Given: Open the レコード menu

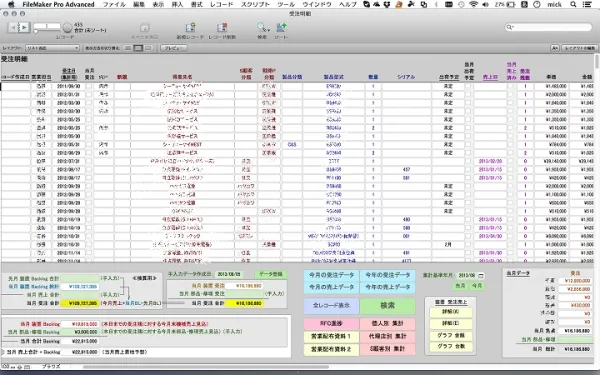Looking at the screenshot, I should 222,4.
